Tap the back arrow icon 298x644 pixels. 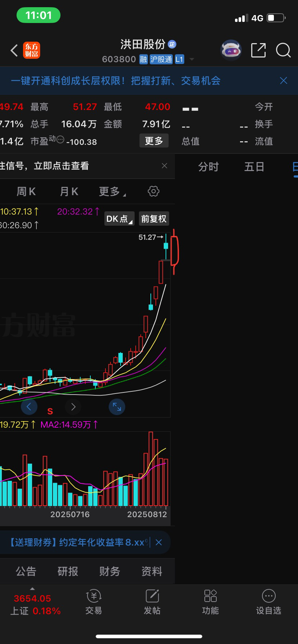[x=14, y=51]
